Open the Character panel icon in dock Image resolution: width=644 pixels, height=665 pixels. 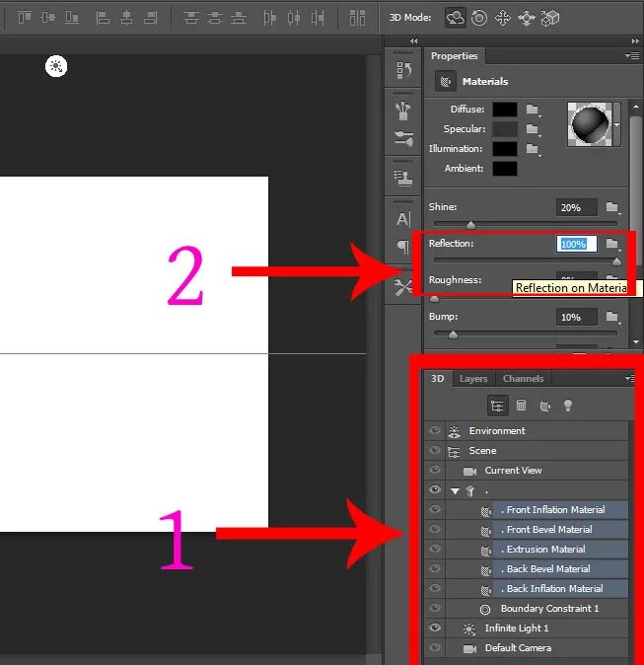coord(403,219)
